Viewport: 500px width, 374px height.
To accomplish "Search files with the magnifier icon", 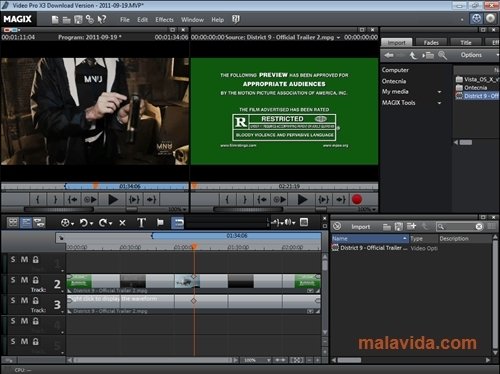I will point(442,55).
